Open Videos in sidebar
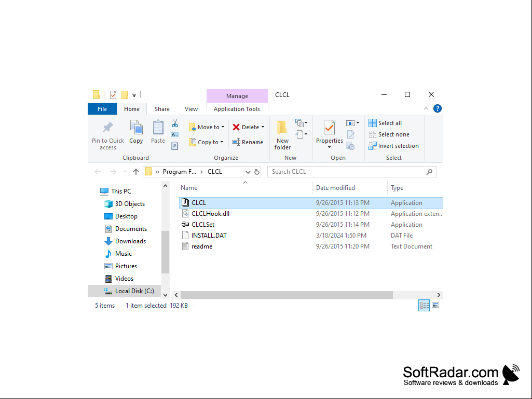 pos(119,279)
